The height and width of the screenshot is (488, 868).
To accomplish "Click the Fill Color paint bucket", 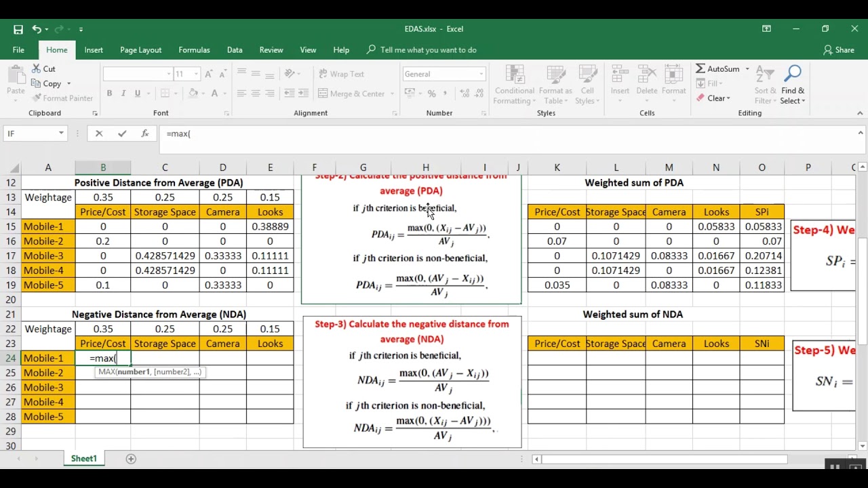I will [x=193, y=94].
